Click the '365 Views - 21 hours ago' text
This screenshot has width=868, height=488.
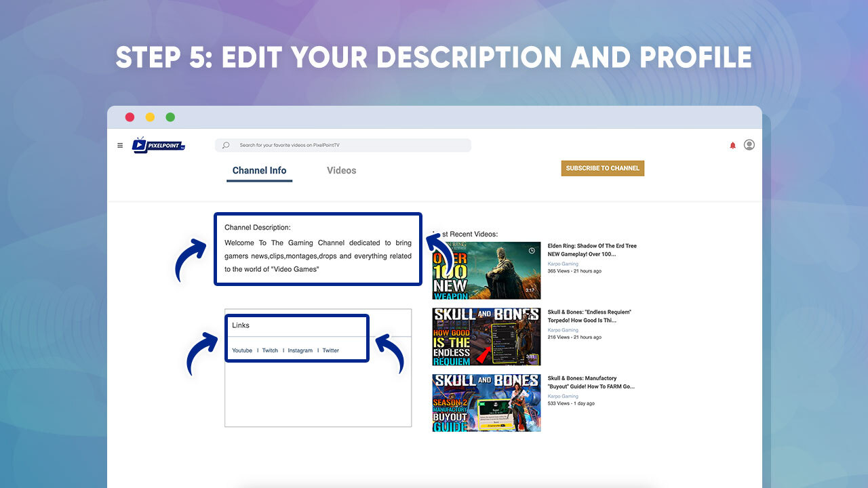coord(574,271)
